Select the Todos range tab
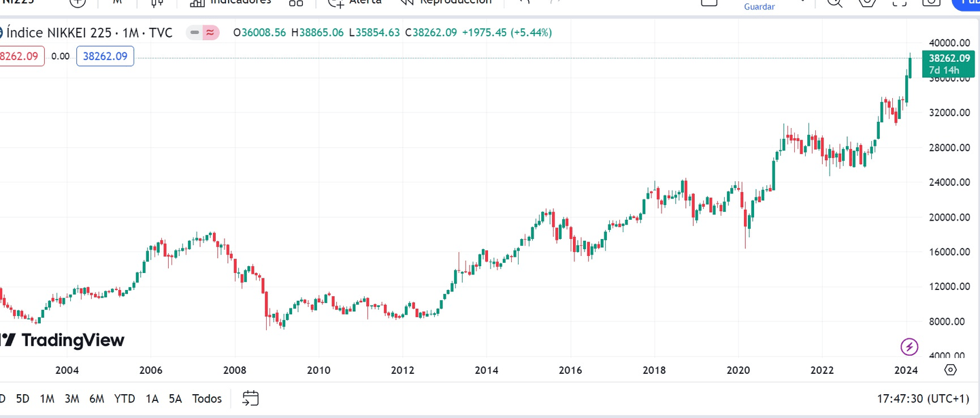Image resolution: width=980 pixels, height=418 pixels. pyautogui.click(x=207, y=398)
